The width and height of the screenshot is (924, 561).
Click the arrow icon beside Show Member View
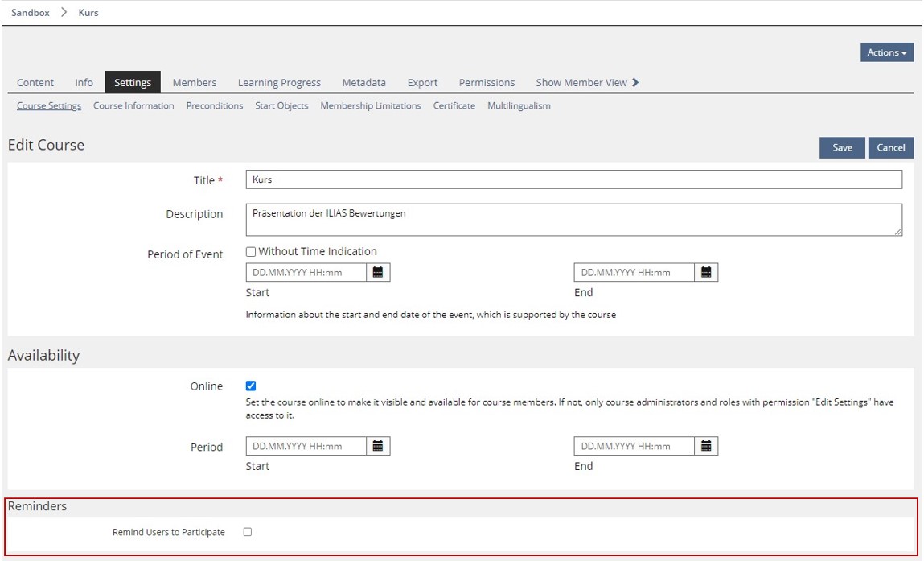click(x=635, y=82)
